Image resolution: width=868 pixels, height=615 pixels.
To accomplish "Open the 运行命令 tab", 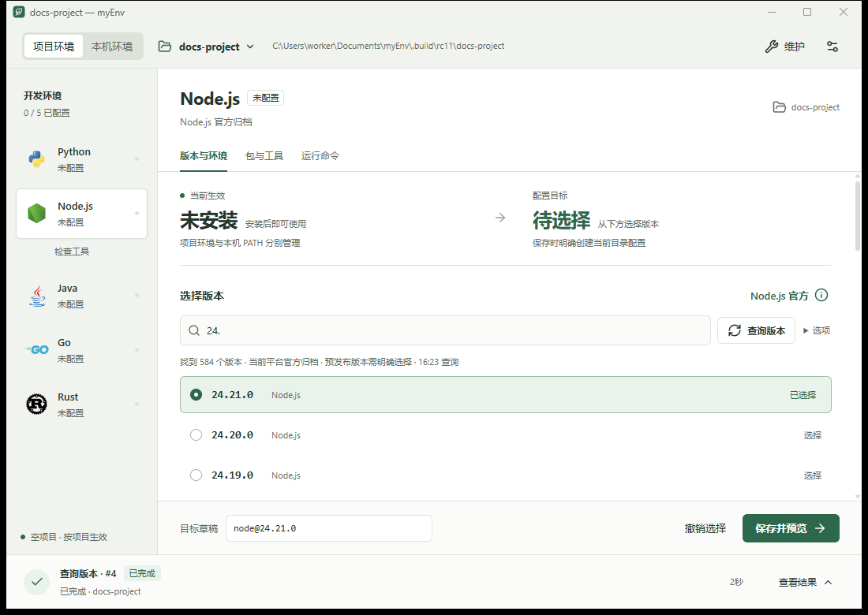I will 320,156.
